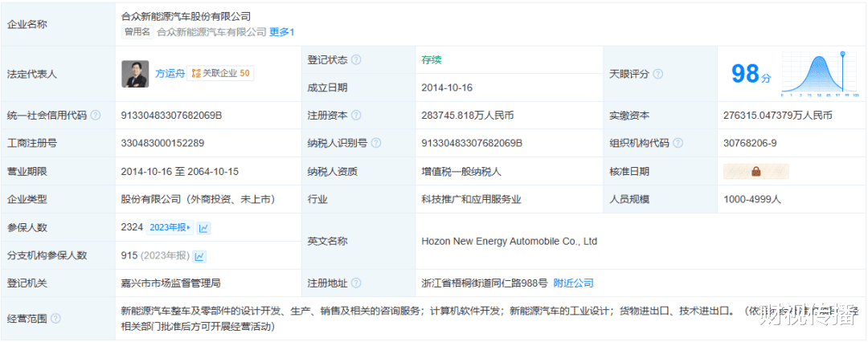Click industry value 科技推广和应用服务业
868x342 pixels.
471,199
